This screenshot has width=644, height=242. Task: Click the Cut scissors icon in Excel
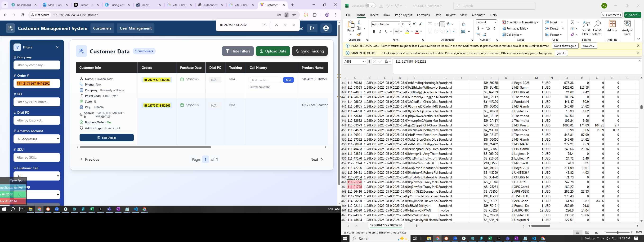pyautogui.click(x=359, y=22)
